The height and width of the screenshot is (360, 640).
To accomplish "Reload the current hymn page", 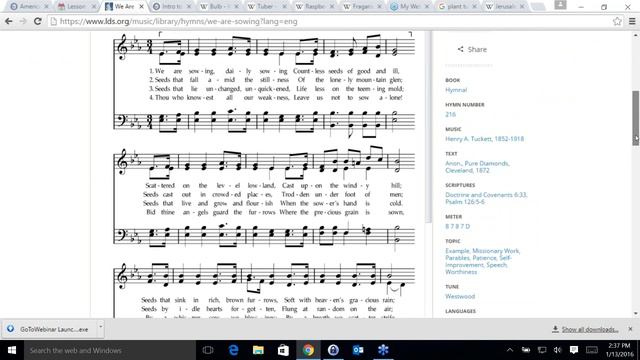I will point(38,21).
